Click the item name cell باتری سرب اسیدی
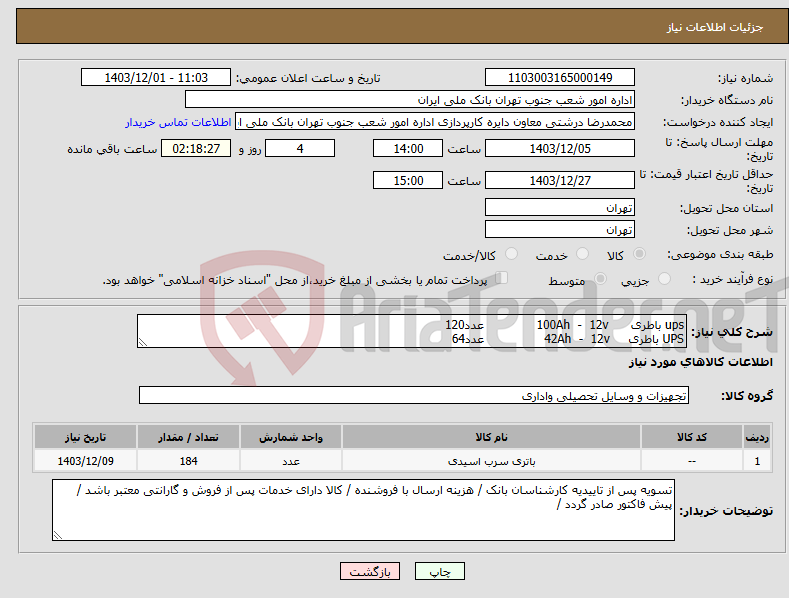789x598 pixels. click(x=492, y=461)
